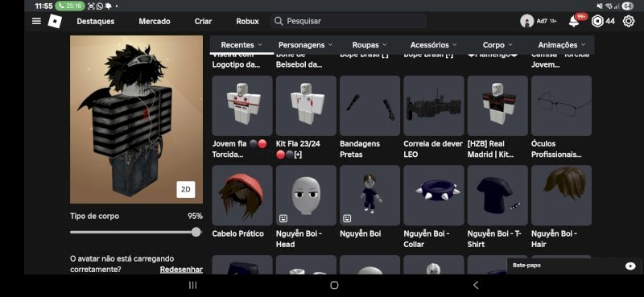Click the Tipo de corpo 95% value
Screen dimensions: 644x297
coord(195,216)
